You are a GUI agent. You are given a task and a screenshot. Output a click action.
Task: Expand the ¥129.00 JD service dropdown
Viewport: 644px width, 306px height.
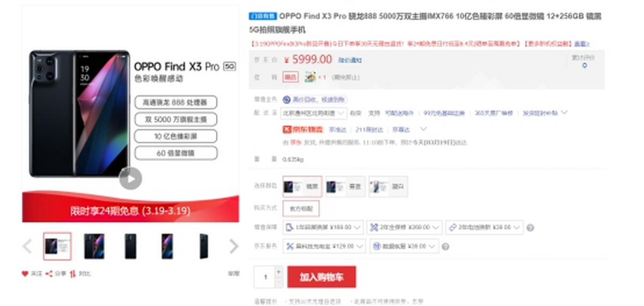(324, 246)
